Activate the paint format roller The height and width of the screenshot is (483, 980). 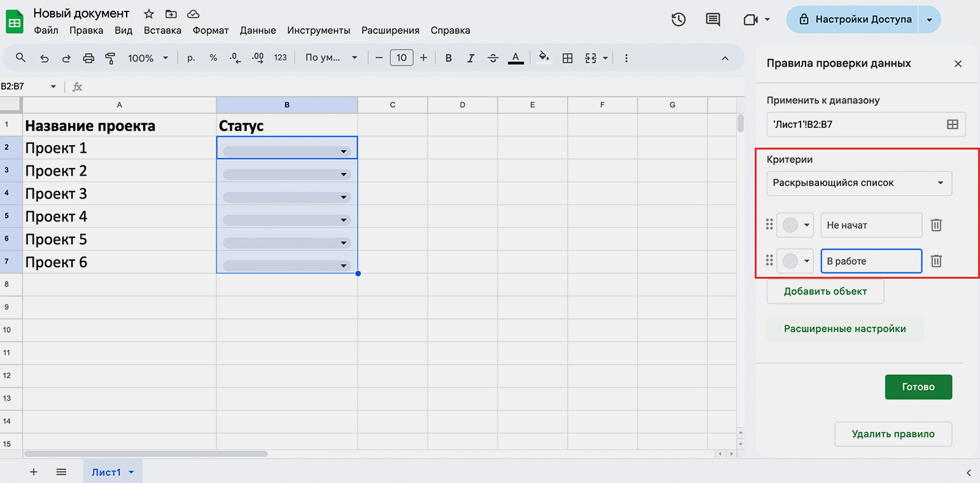tap(110, 58)
